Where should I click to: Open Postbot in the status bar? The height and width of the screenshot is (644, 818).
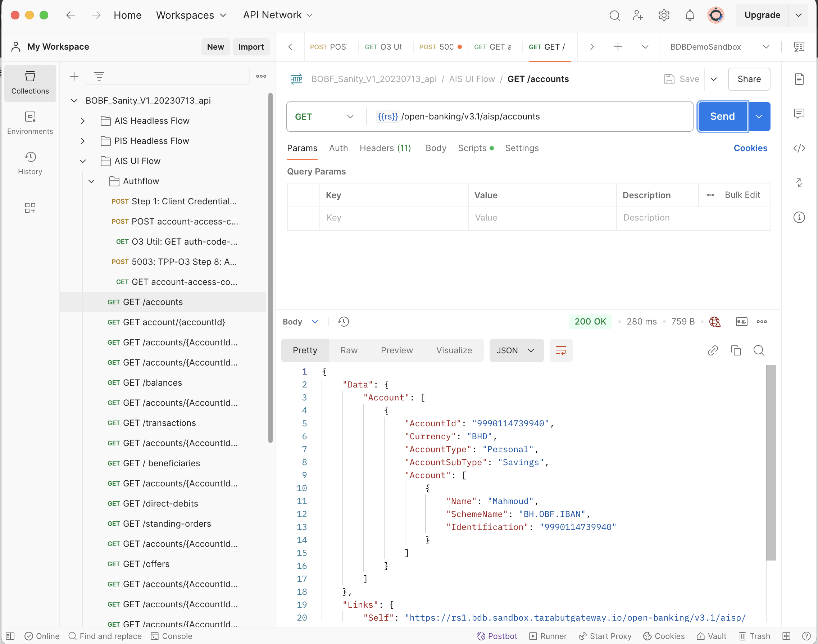tap(497, 636)
